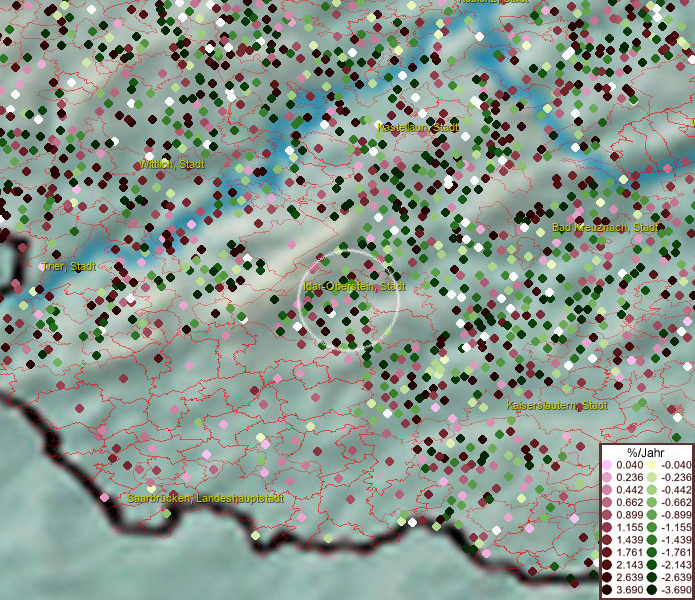
Task: Pick the 3.690 darkest maroon legend swatch
Action: point(607,590)
